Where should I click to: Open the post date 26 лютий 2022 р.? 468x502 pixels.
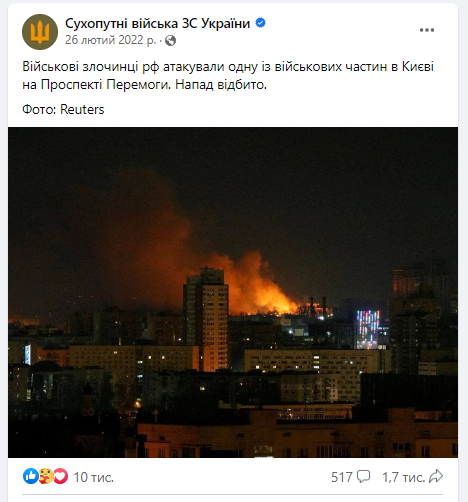[x=110, y=40]
